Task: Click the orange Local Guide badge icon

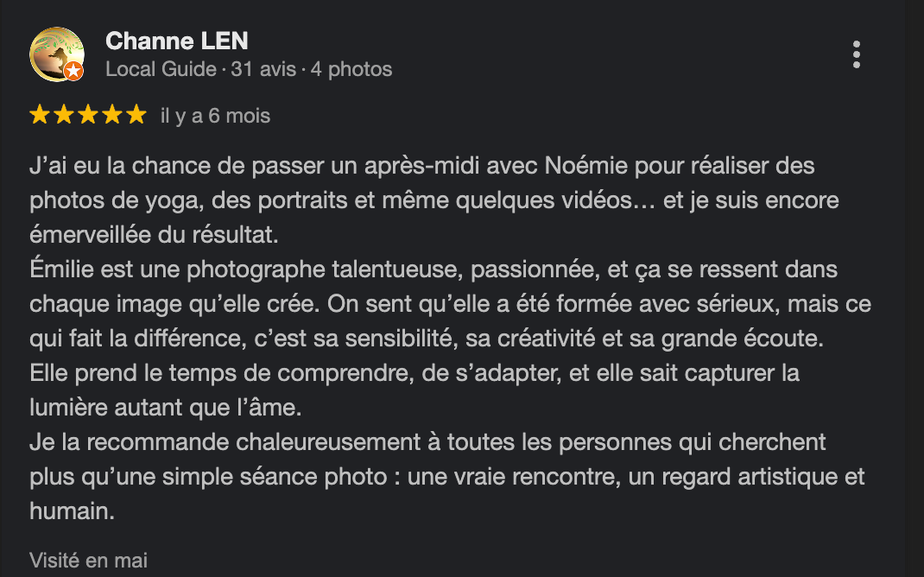Action: coord(73,71)
